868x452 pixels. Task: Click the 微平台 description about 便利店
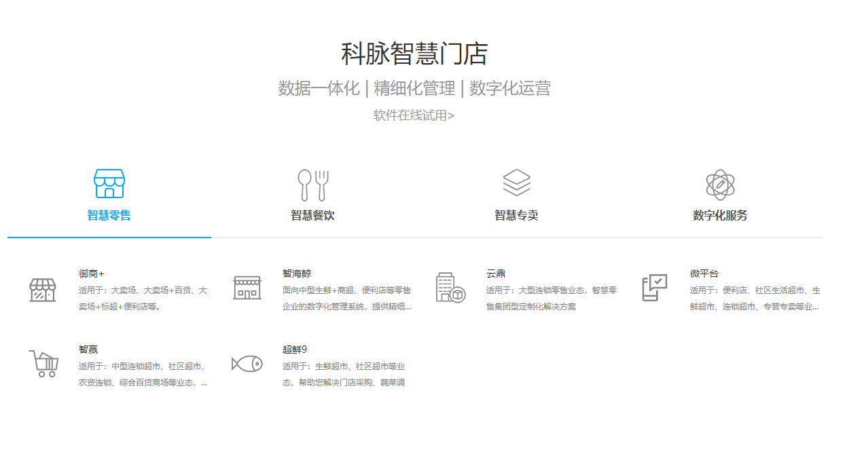pyautogui.click(x=755, y=299)
